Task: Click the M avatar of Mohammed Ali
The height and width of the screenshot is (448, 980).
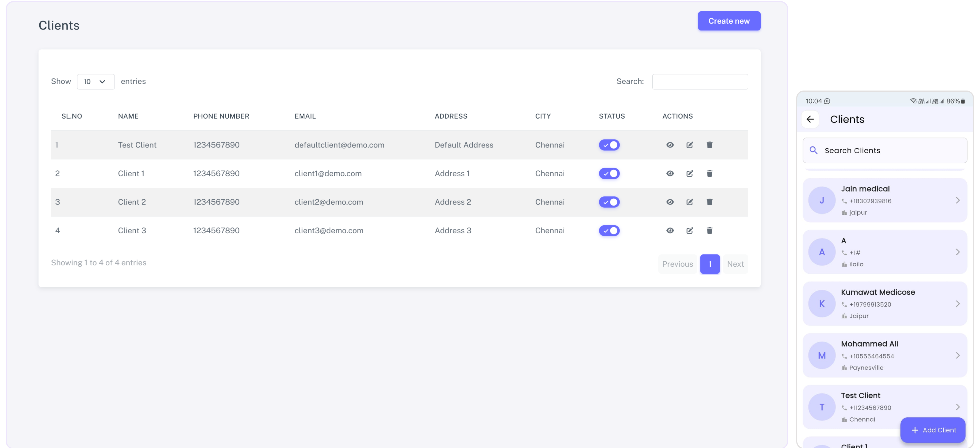Action: [822, 356]
